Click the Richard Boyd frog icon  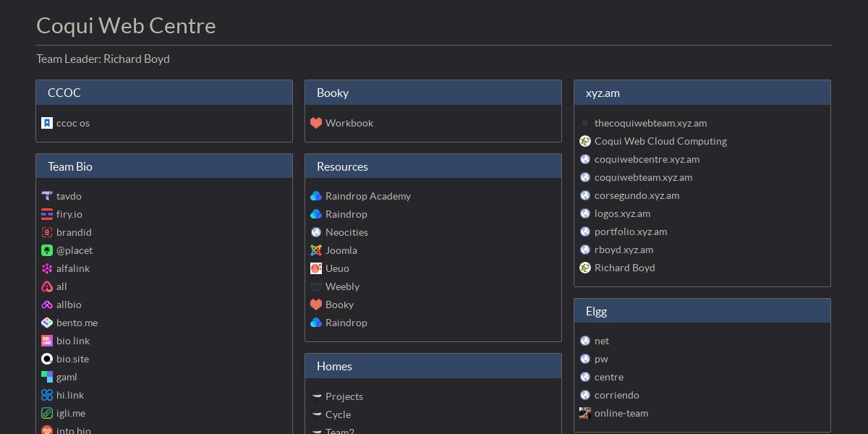point(585,268)
